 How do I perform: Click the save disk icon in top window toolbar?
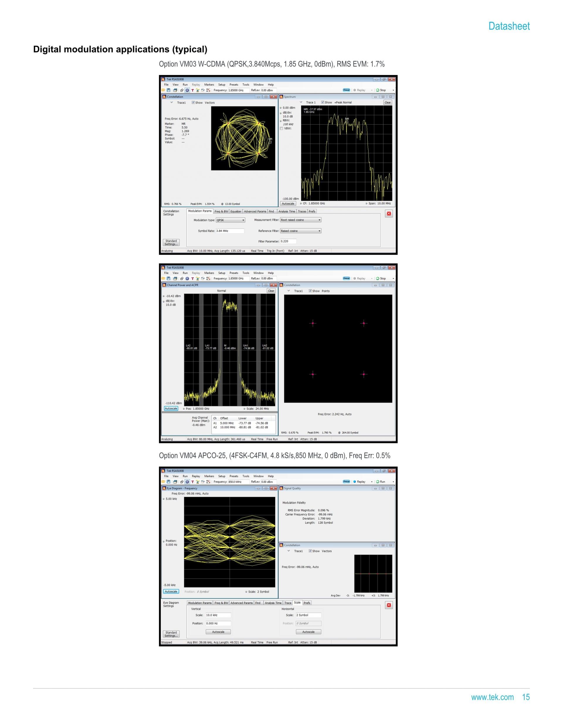click(x=169, y=90)
